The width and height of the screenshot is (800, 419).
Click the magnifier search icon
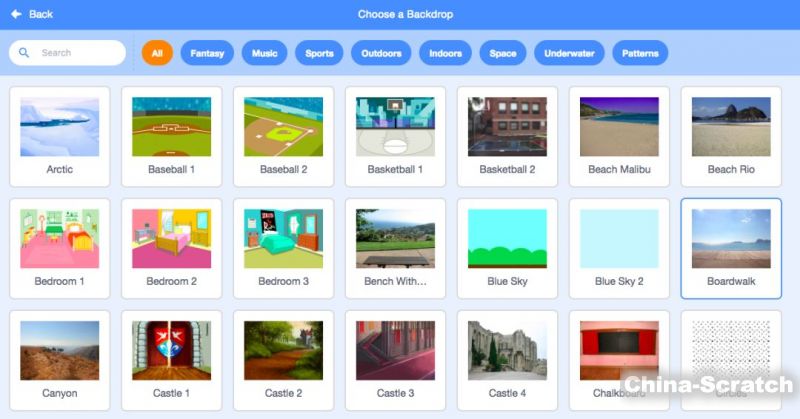point(24,53)
